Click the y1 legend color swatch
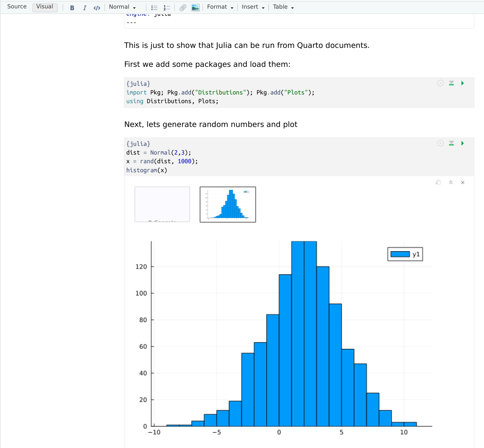The width and height of the screenshot is (484, 448). pos(400,254)
